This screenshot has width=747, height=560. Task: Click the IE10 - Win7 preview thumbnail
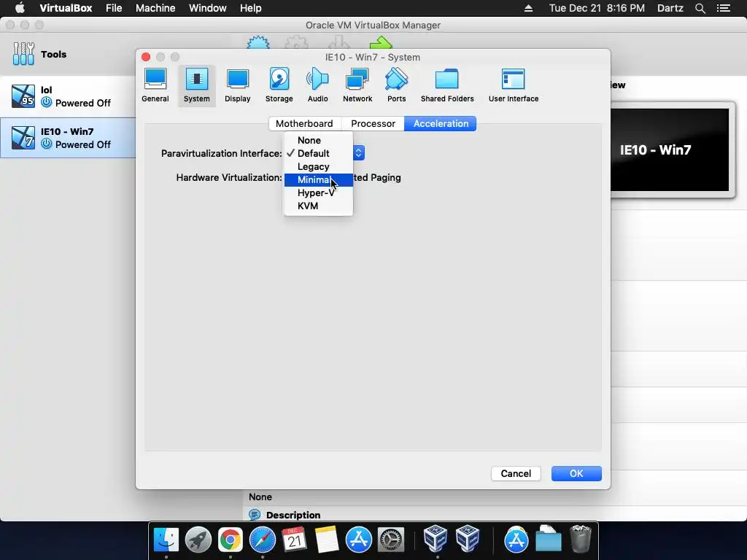click(670, 149)
